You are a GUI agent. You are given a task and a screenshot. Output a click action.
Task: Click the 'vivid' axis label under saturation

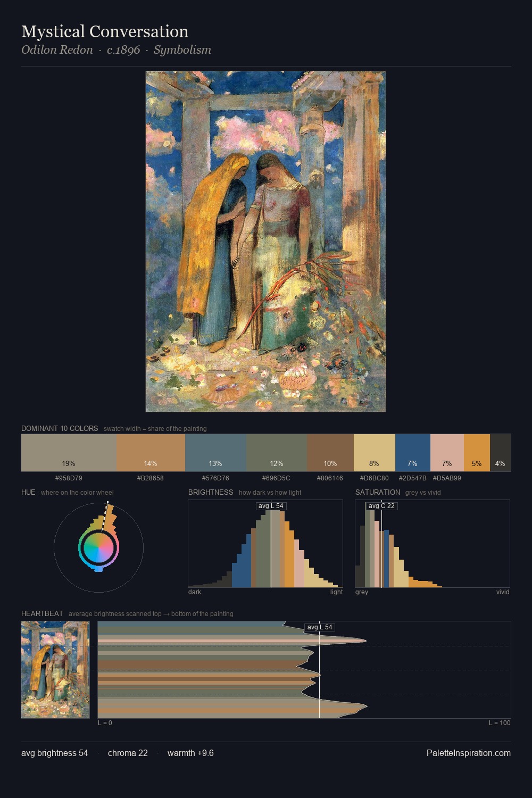tap(503, 592)
